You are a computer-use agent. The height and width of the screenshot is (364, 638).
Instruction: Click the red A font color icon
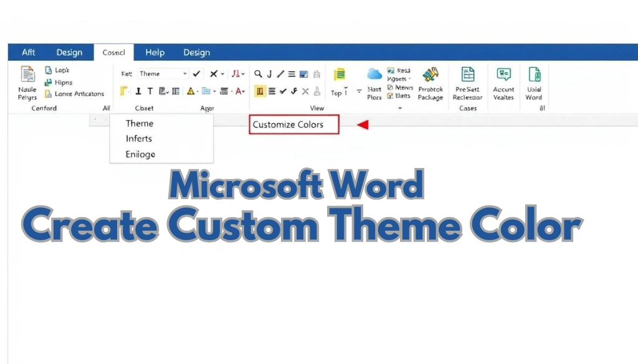tap(239, 91)
